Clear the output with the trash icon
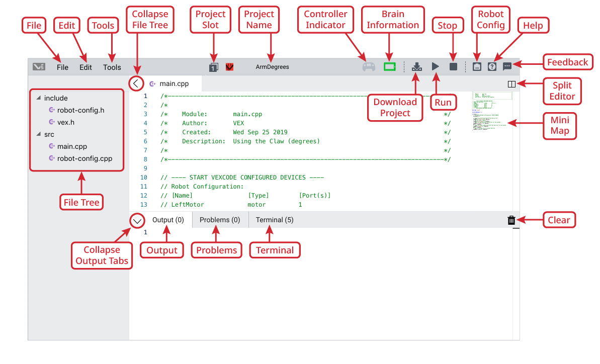Image resolution: width=600 pixels, height=364 pixels. [x=511, y=220]
